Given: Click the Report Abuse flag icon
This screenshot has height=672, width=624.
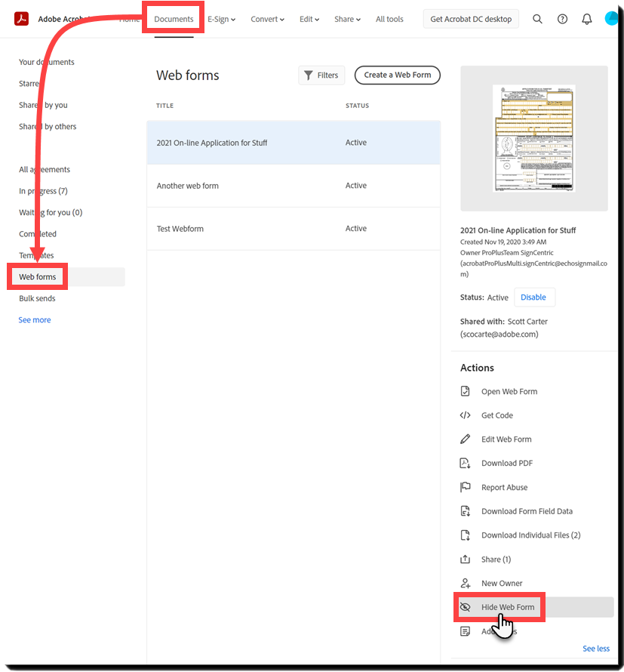Looking at the screenshot, I should (467, 487).
